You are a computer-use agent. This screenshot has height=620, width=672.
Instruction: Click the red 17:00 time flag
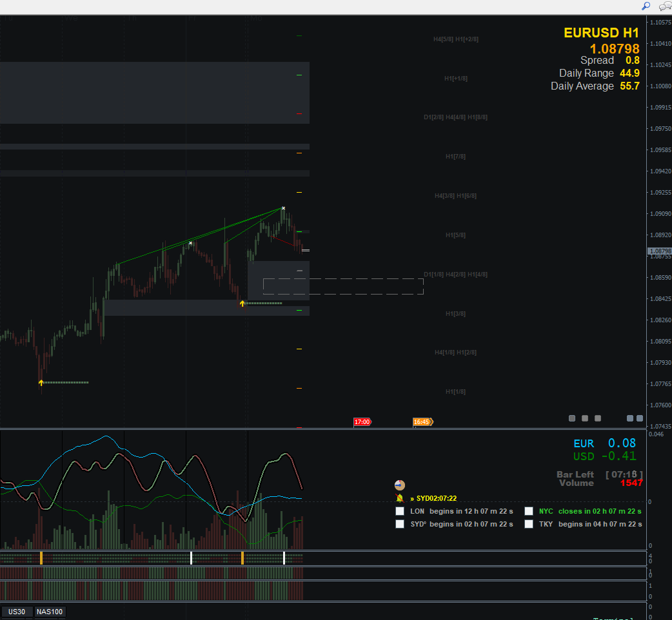coord(362,421)
